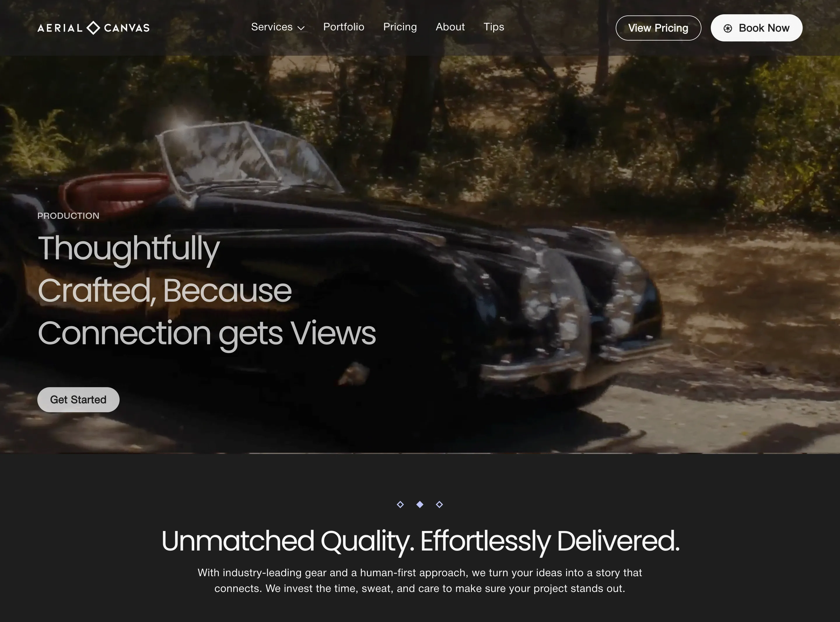Image resolution: width=840 pixels, height=622 pixels.
Task: Click the AERIAL wordmark in the header
Action: click(60, 28)
